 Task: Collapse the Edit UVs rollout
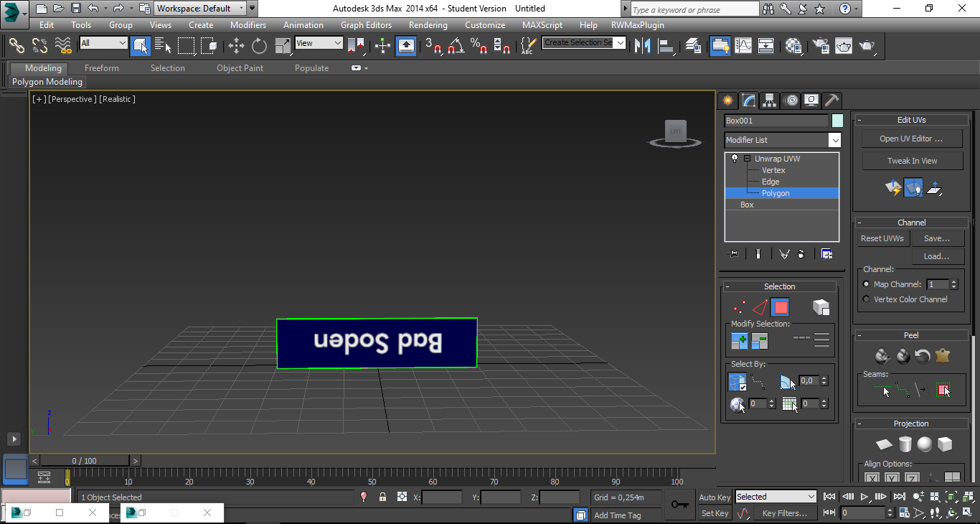click(911, 120)
